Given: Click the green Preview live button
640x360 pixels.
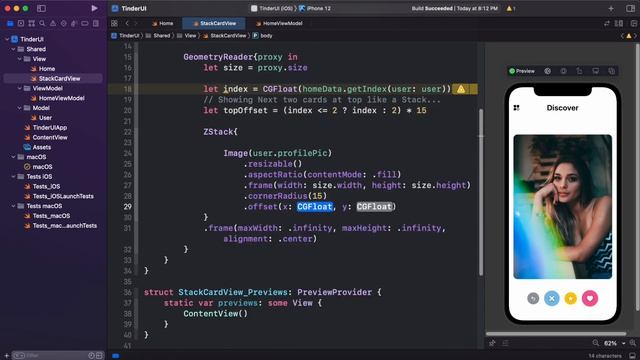Looking at the screenshot, I should point(522,71).
